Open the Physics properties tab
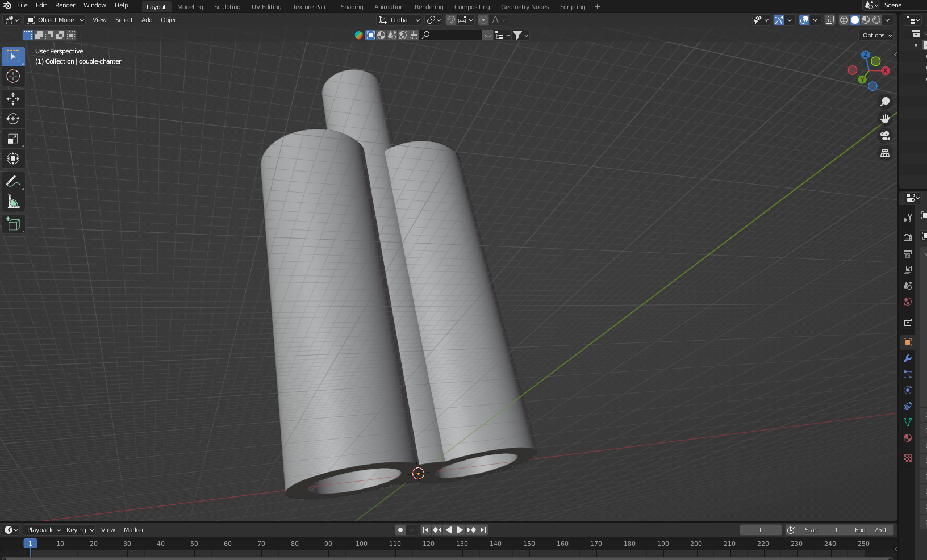 pos(908,390)
